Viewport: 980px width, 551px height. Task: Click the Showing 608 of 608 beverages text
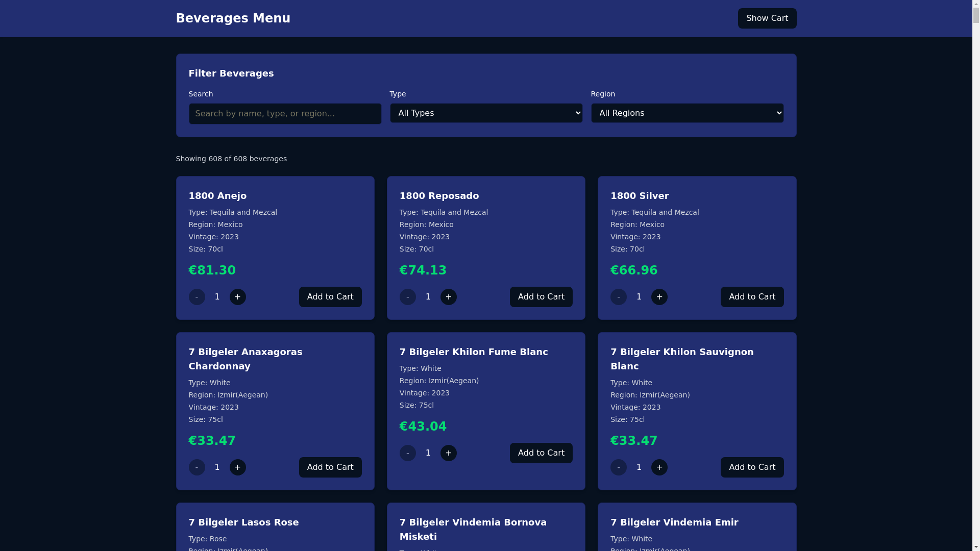coord(231,159)
